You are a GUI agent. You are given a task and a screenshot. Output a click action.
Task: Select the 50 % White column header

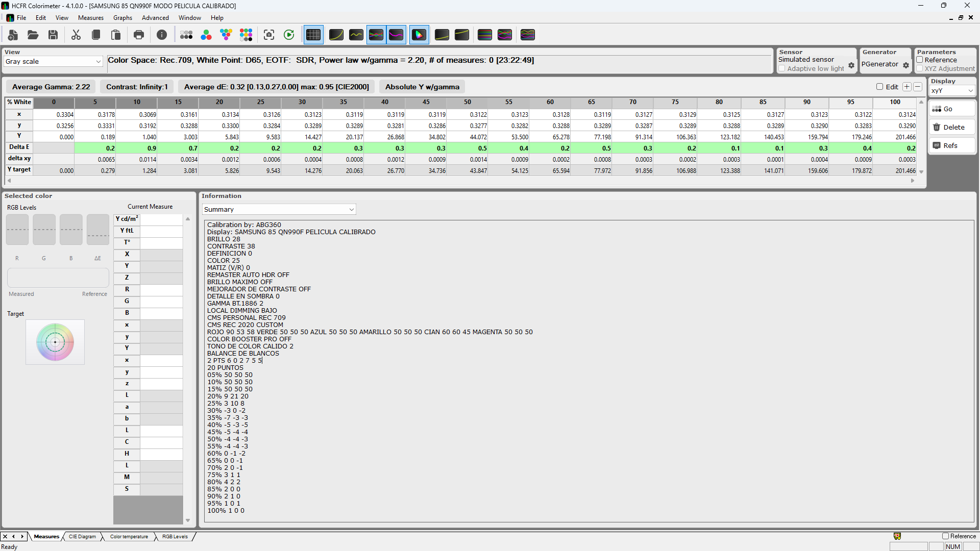[467, 102]
